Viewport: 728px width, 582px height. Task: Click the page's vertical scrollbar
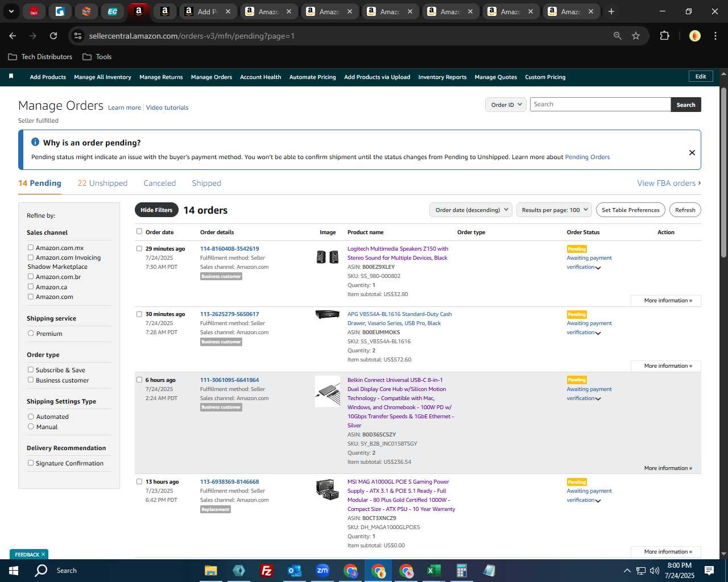pyautogui.click(x=723, y=172)
